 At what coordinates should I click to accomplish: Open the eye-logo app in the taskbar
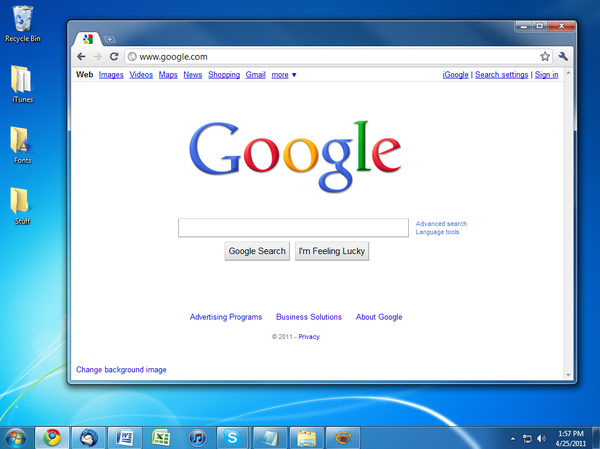coord(342,438)
